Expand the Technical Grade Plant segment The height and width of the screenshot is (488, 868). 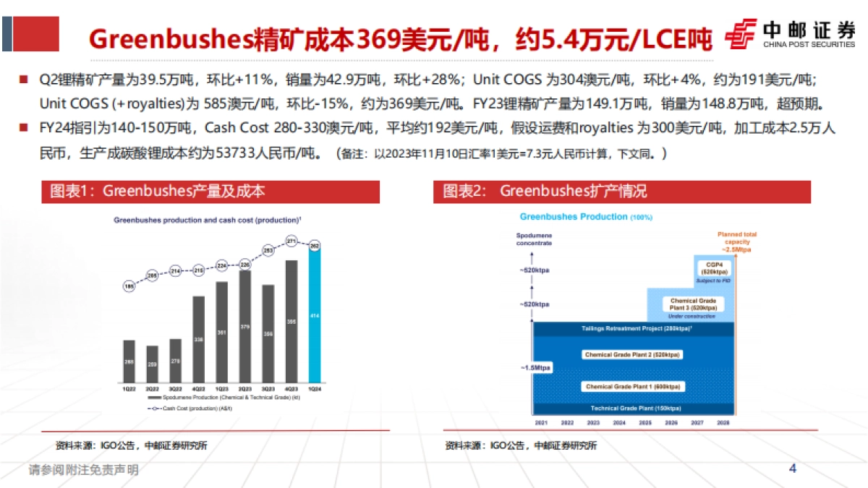point(635,408)
